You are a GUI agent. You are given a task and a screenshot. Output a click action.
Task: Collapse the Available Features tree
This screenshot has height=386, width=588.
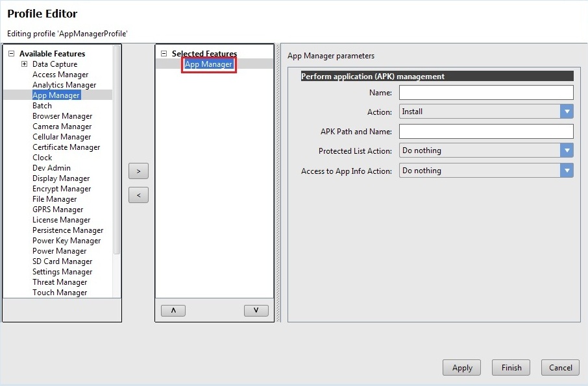coord(11,54)
